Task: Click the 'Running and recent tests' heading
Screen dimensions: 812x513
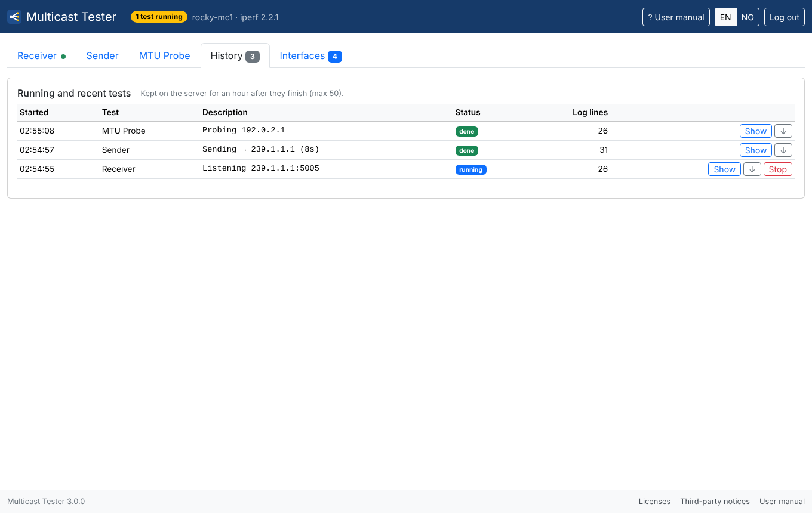Action: pyautogui.click(x=74, y=93)
